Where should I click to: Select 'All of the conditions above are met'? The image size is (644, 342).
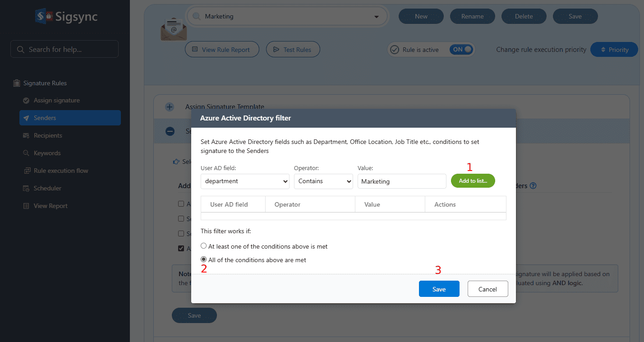tap(204, 259)
